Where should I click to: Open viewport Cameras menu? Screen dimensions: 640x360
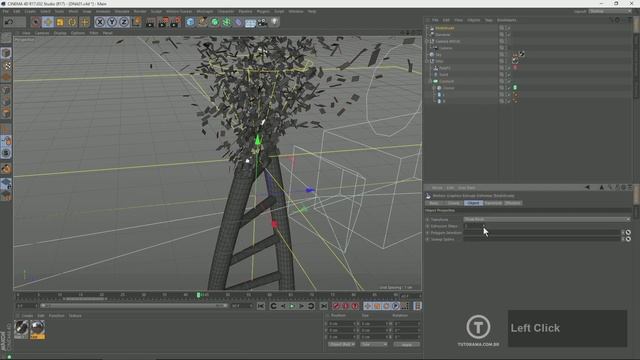click(x=42, y=33)
